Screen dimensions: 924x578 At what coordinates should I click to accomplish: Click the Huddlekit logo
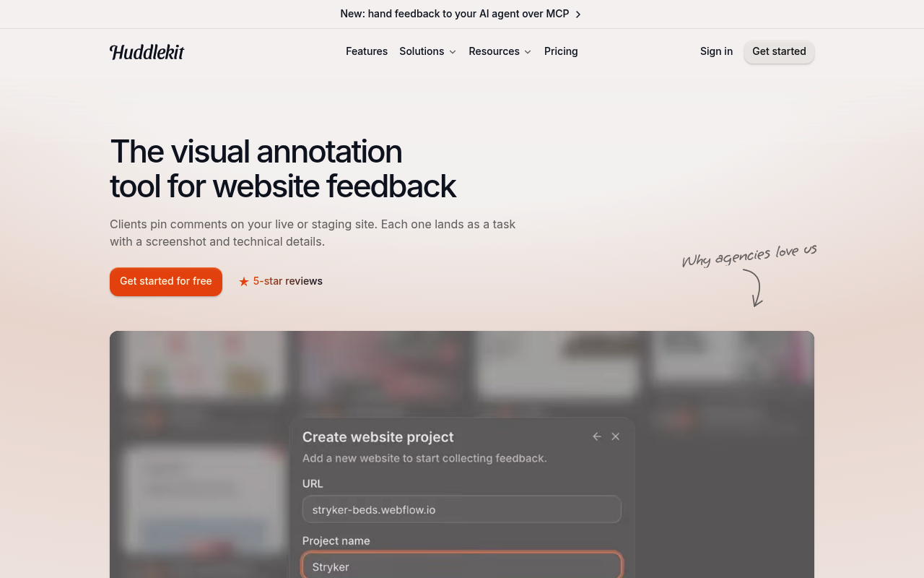pos(147,51)
